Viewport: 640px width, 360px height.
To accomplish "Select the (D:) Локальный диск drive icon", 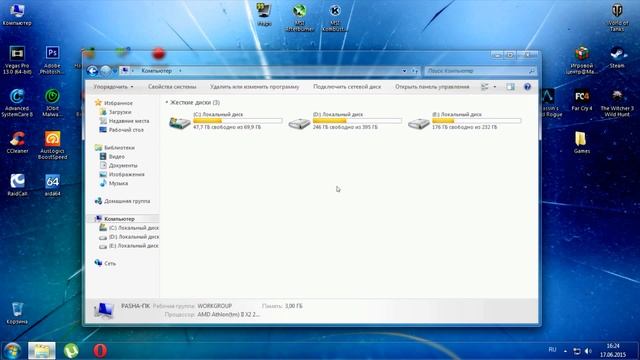I will [x=299, y=123].
